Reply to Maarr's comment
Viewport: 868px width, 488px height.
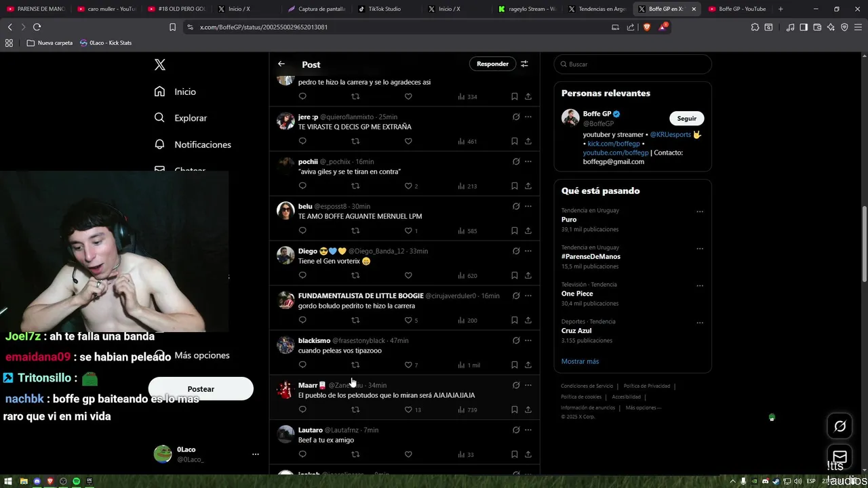tap(302, 409)
